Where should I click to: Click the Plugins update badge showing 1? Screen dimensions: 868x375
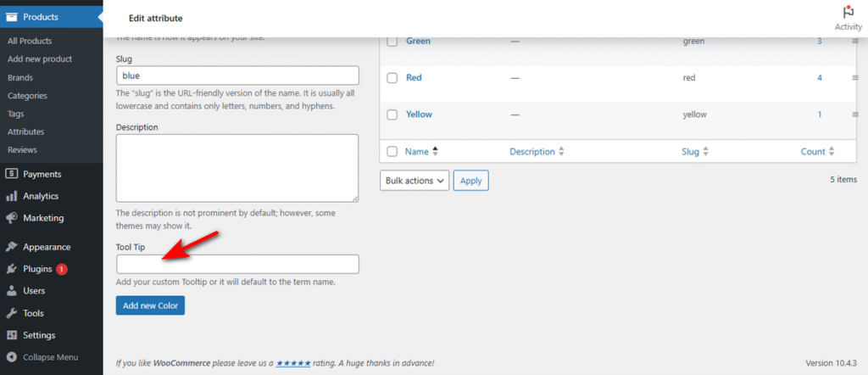61,269
